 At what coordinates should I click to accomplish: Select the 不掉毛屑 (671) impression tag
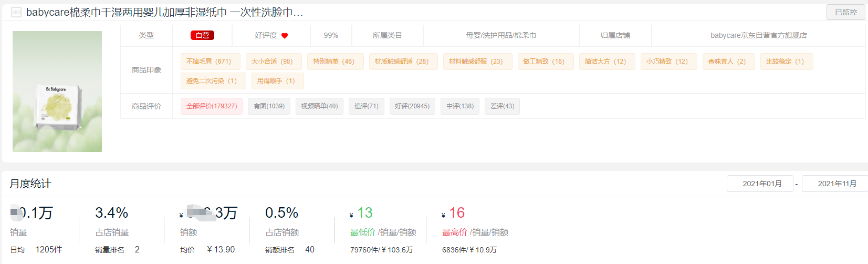[x=210, y=62]
